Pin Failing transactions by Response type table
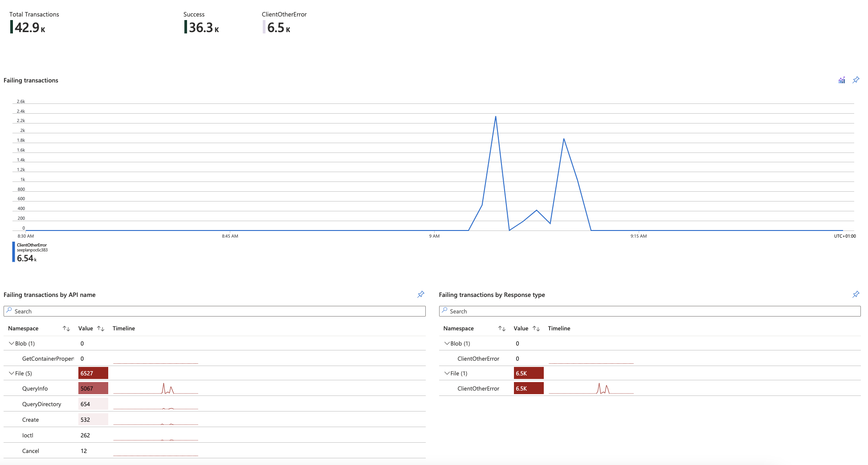 [x=856, y=294]
